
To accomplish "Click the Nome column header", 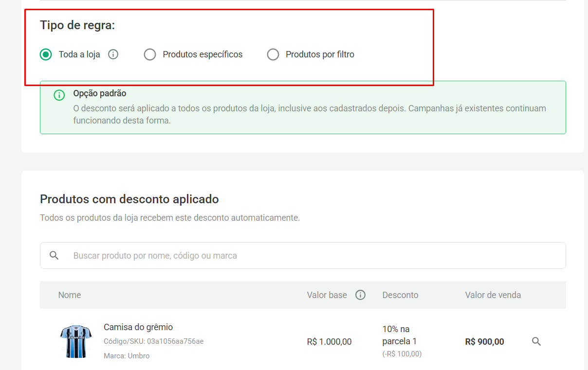I will click(x=70, y=295).
